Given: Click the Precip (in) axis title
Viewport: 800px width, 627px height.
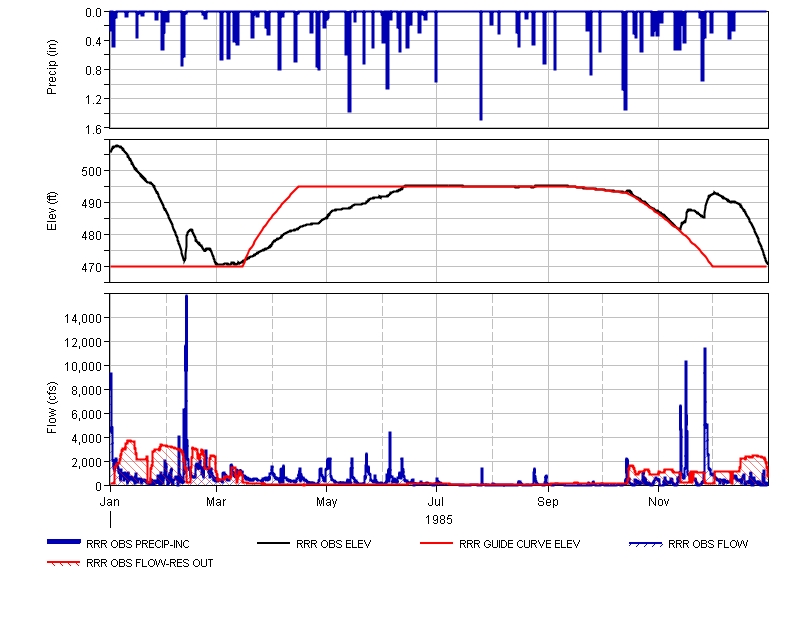Looking at the screenshot, I should pos(52,67).
